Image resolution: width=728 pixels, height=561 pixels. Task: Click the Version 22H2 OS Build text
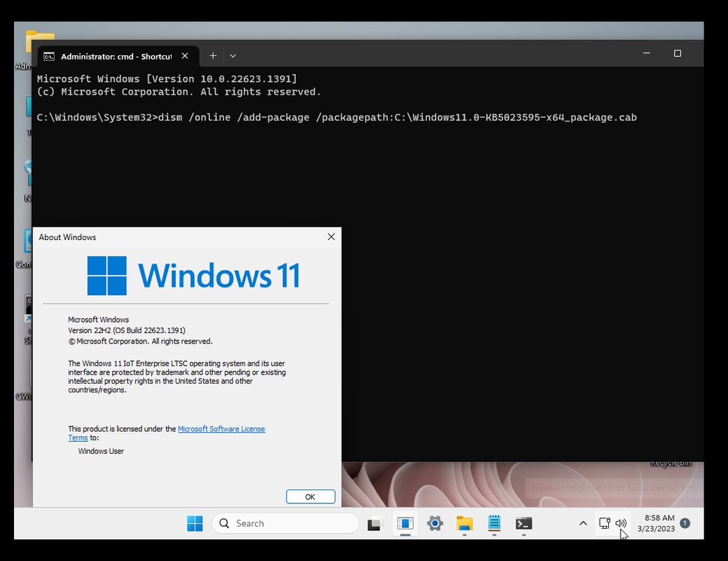[x=126, y=330]
